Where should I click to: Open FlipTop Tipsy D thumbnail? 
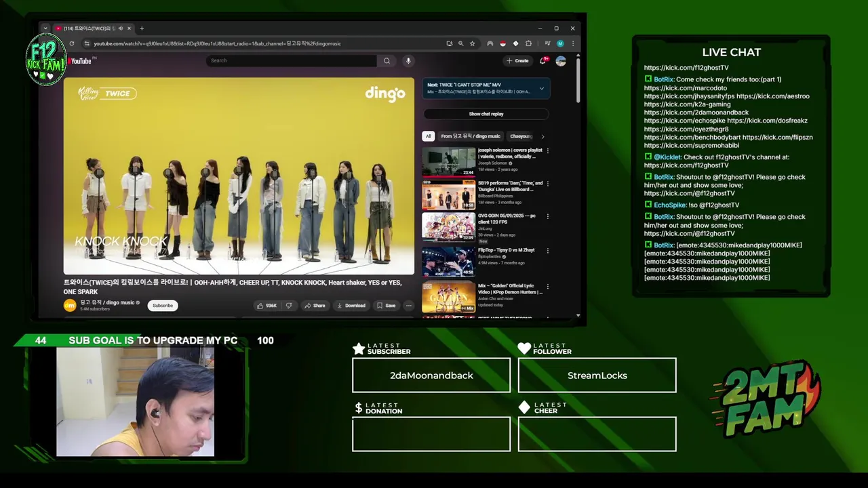pyautogui.click(x=448, y=261)
